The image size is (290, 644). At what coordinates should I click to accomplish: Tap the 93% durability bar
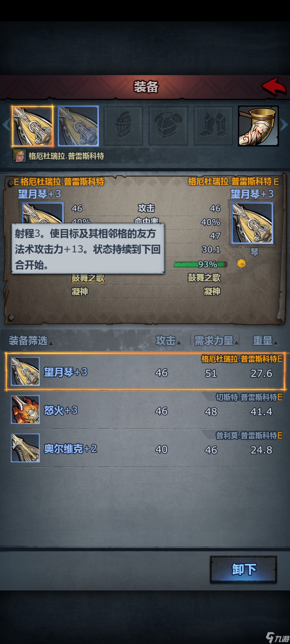[200, 264]
